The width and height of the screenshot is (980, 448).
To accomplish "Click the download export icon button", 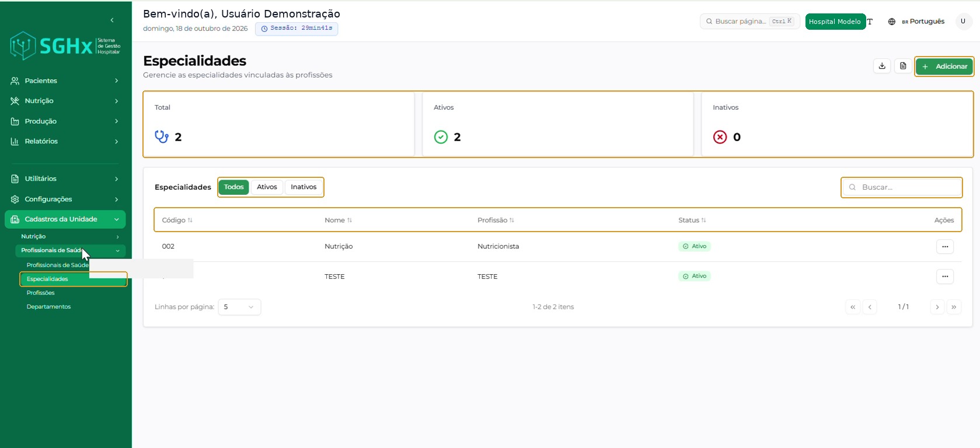I will click(x=882, y=66).
